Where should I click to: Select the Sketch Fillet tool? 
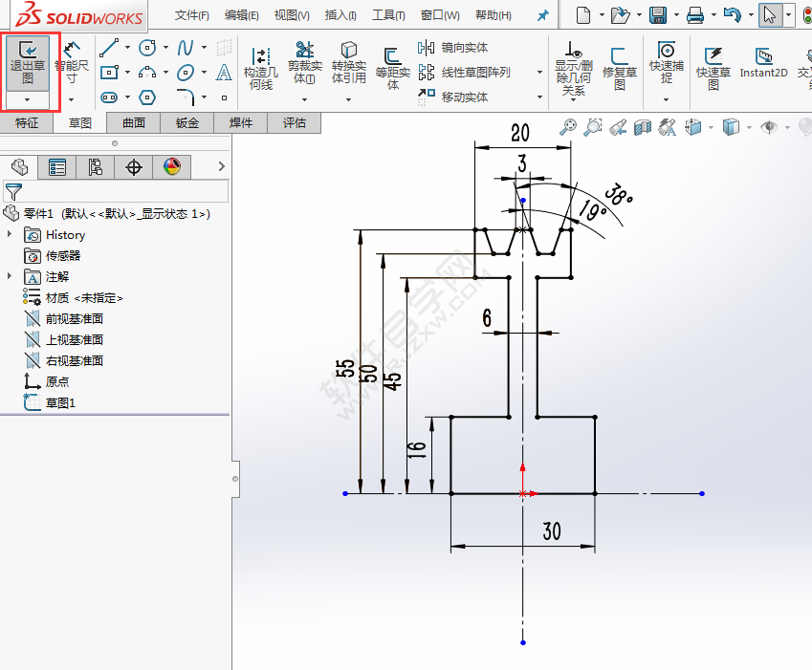[x=187, y=97]
